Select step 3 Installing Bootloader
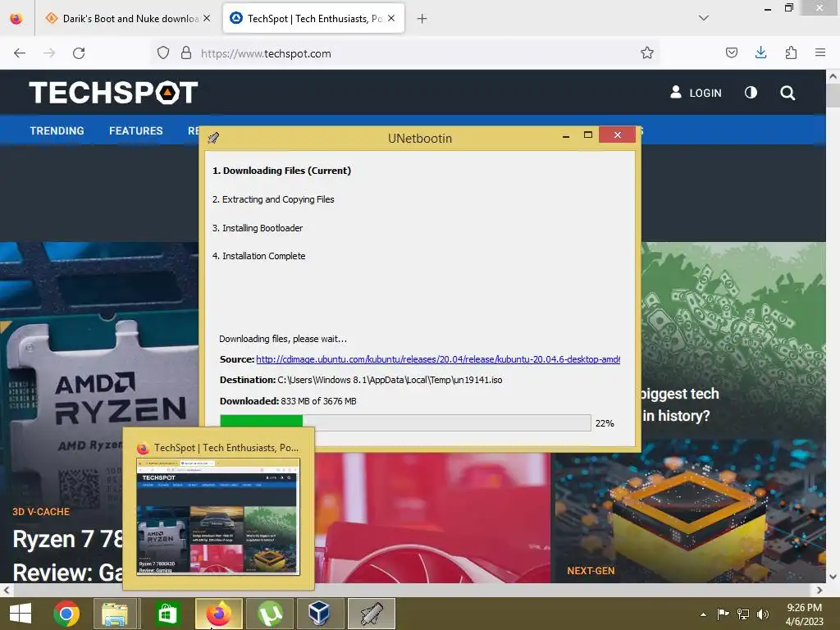 click(258, 228)
